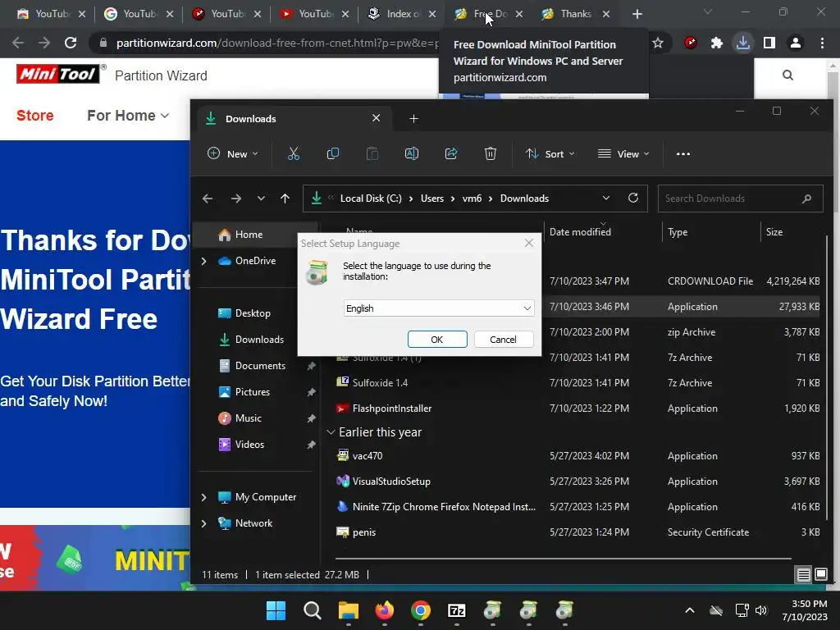Reload the Chrome page
The image size is (840, 630).
[x=71, y=43]
